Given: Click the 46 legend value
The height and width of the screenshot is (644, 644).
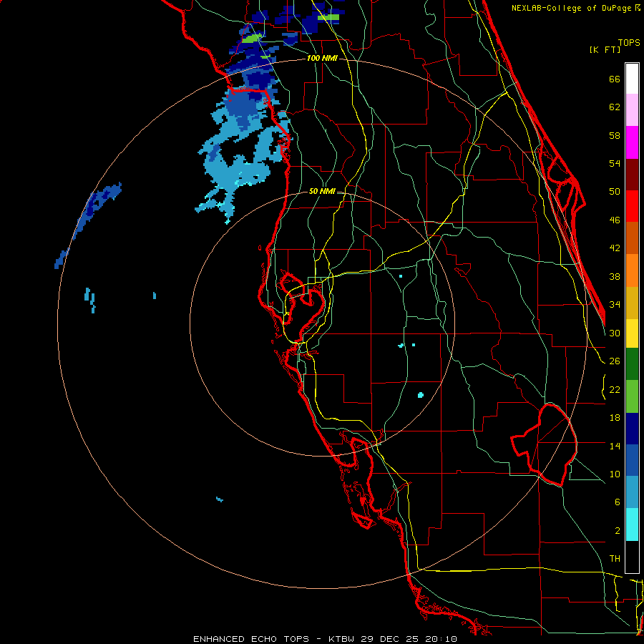Looking at the screenshot, I should pos(615,220).
